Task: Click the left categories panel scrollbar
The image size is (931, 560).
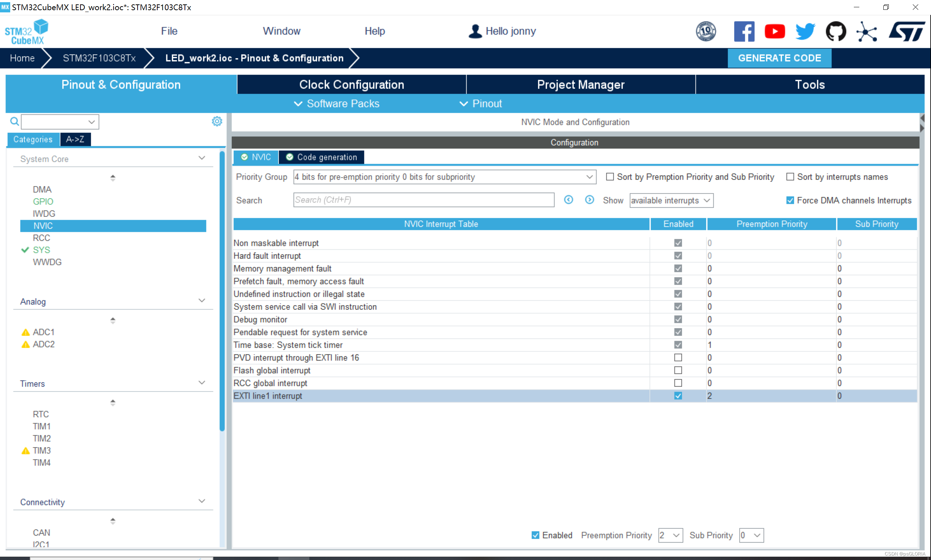Action: (x=222, y=291)
